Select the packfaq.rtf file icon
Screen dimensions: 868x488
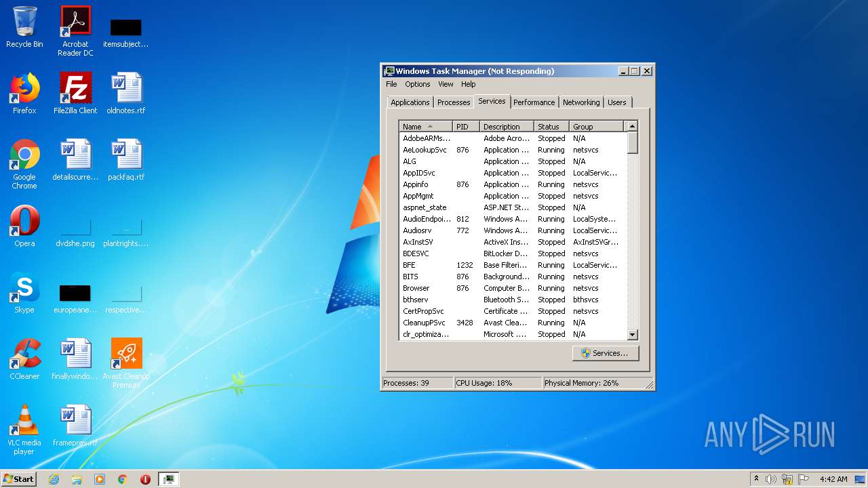pos(126,160)
